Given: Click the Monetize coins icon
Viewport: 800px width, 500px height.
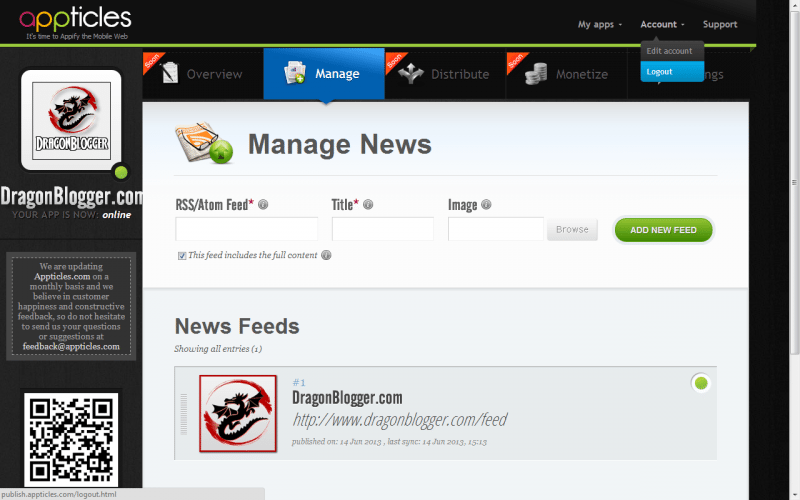Looking at the screenshot, I should [x=536, y=74].
